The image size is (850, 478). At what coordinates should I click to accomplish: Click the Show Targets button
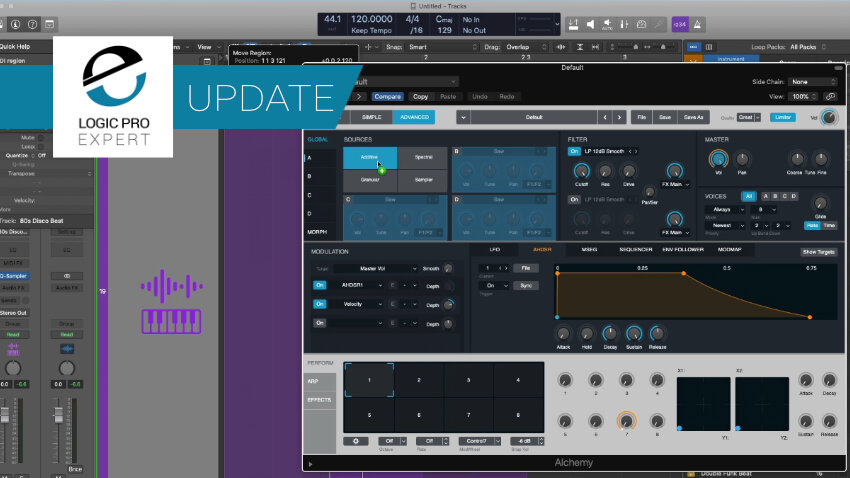pyautogui.click(x=819, y=253)
